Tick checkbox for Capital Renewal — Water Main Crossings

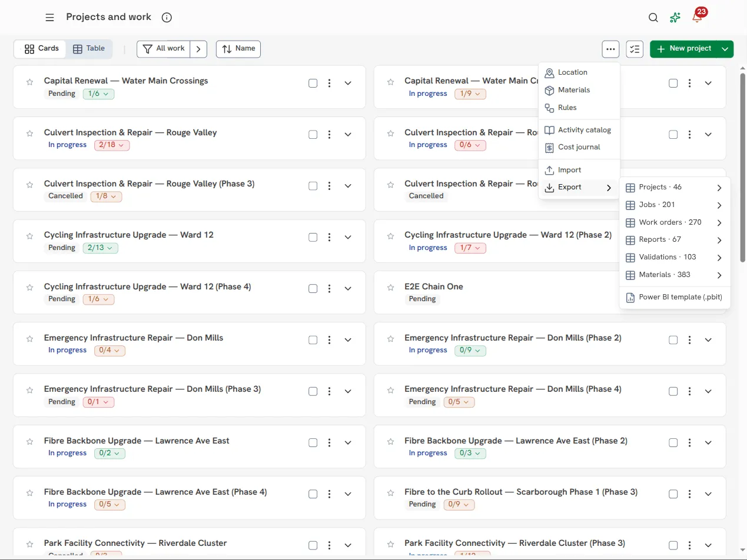313,84
